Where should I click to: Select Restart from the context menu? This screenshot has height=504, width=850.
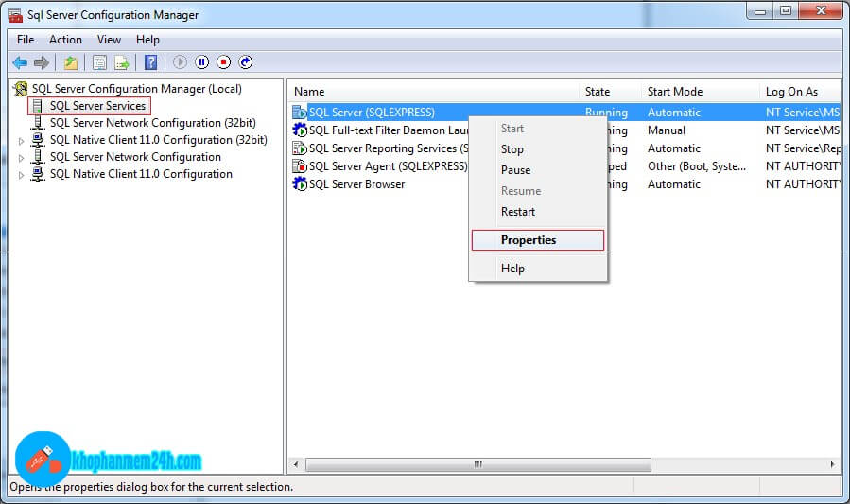[518, 212]
